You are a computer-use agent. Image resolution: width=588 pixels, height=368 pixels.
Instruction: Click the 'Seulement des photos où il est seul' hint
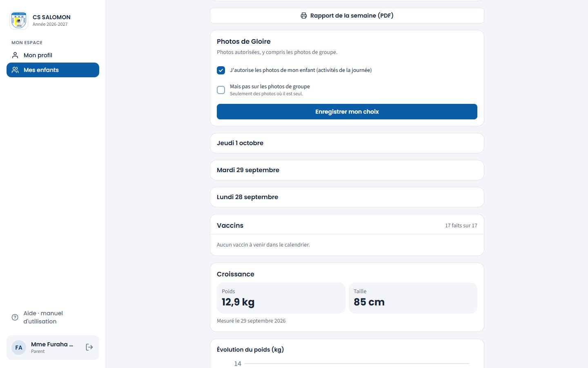click(266, 94)
